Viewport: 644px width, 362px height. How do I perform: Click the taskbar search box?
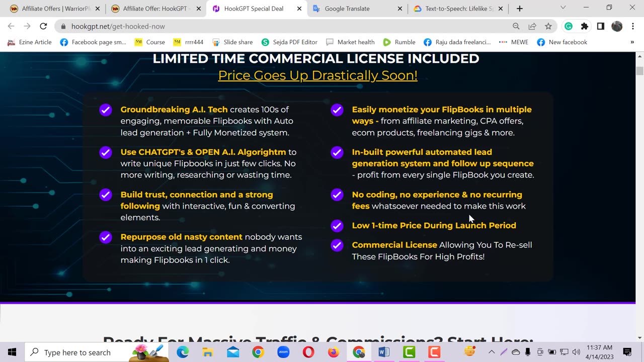pos(96,352)
